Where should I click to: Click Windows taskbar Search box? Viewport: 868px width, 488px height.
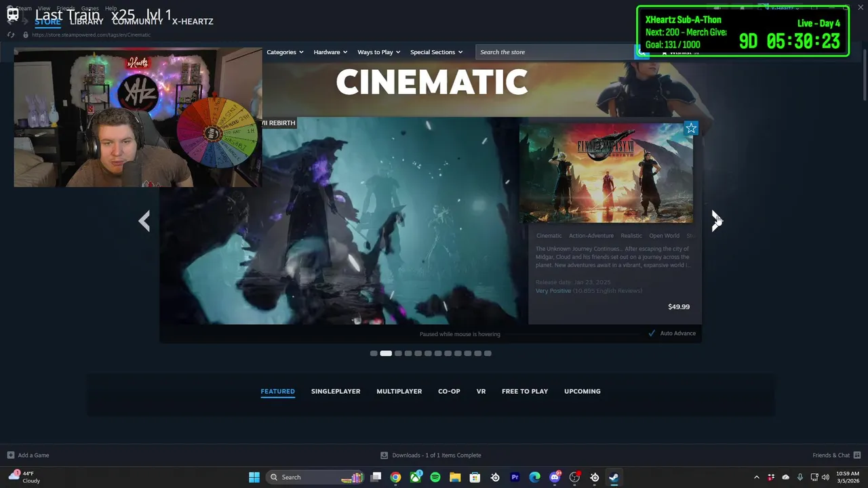tap(315, 477)
